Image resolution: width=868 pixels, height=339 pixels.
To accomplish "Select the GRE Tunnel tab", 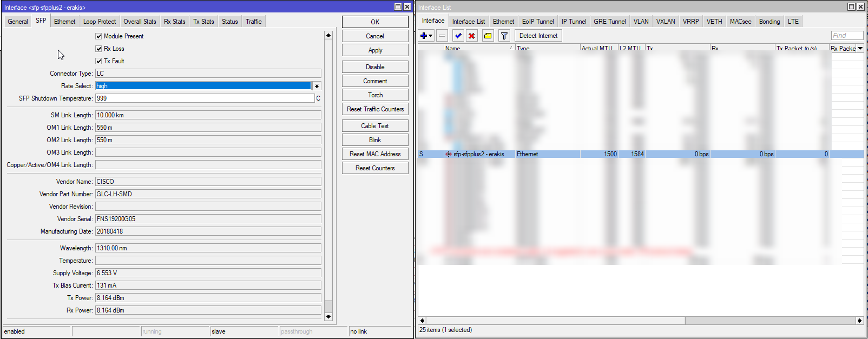I will 610,22.
